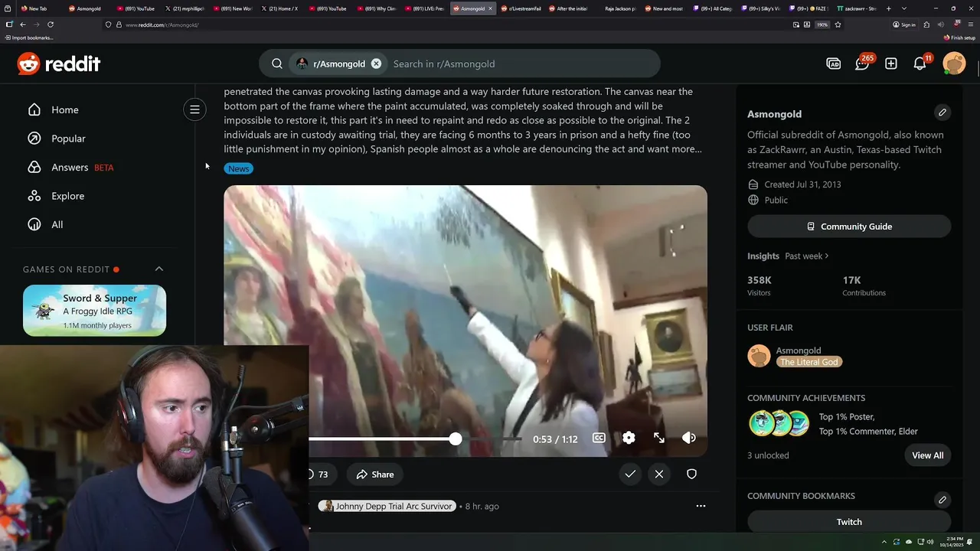
Task: Switch to the New Tab browser tab
Action: pos(38,8)
